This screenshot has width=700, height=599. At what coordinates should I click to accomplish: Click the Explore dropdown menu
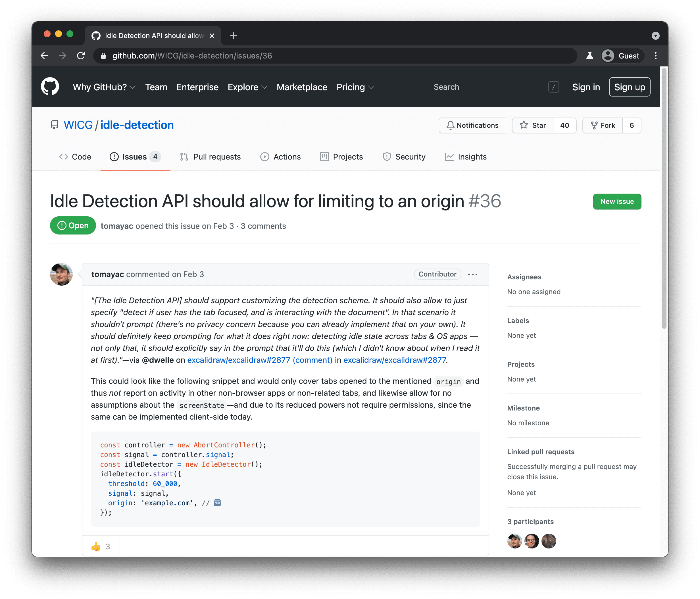pos(246,87)
